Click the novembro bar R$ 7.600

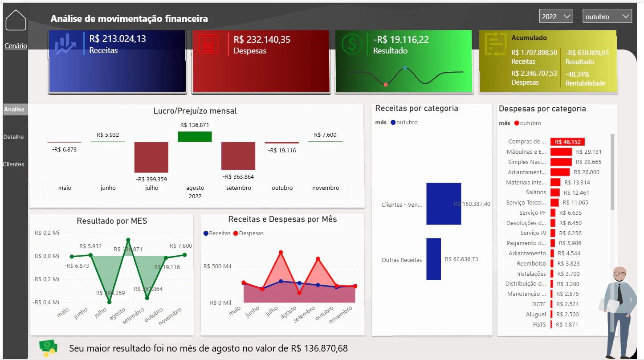click(325, 142)
